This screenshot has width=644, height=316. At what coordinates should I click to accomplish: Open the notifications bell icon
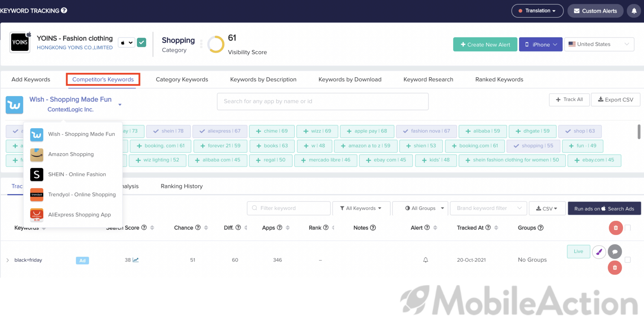point(634,11)
